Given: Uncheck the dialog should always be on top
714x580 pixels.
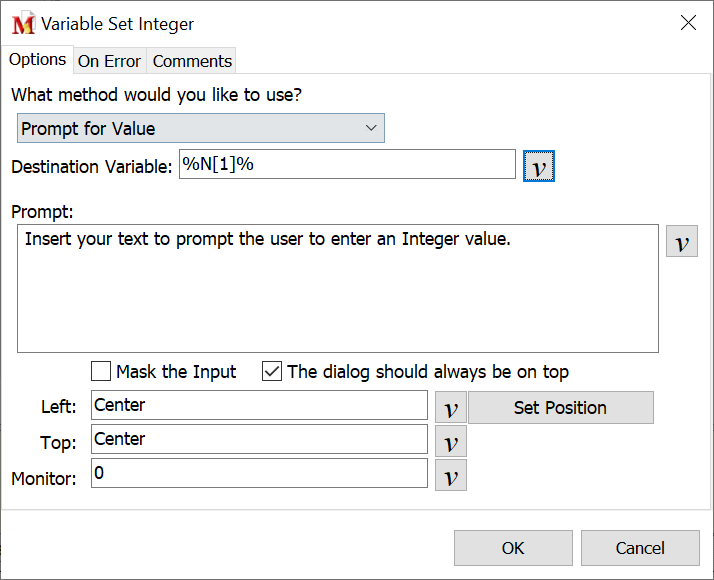Looking at the screenshot, I should coord(272,372).
